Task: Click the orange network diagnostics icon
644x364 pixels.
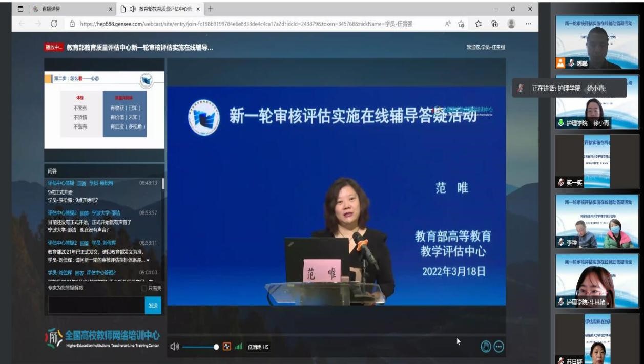Action: 227,347
